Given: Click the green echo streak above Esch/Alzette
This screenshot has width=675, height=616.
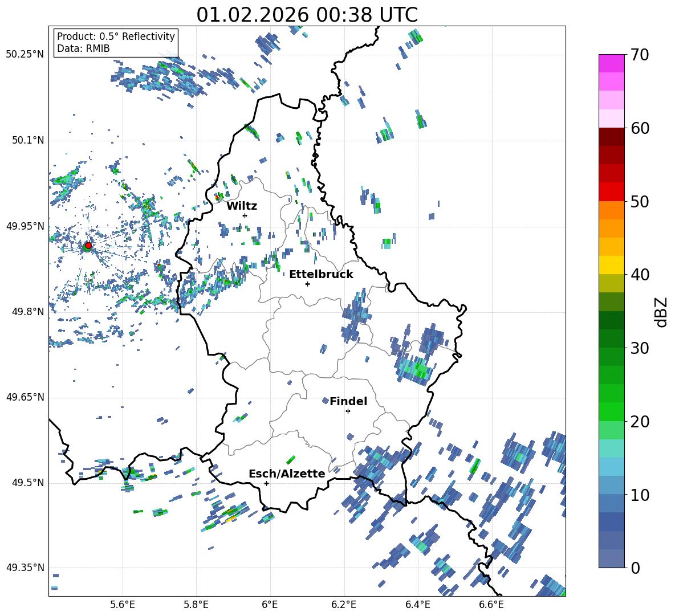Looking at the screenshot, I should tap(291, 459).
